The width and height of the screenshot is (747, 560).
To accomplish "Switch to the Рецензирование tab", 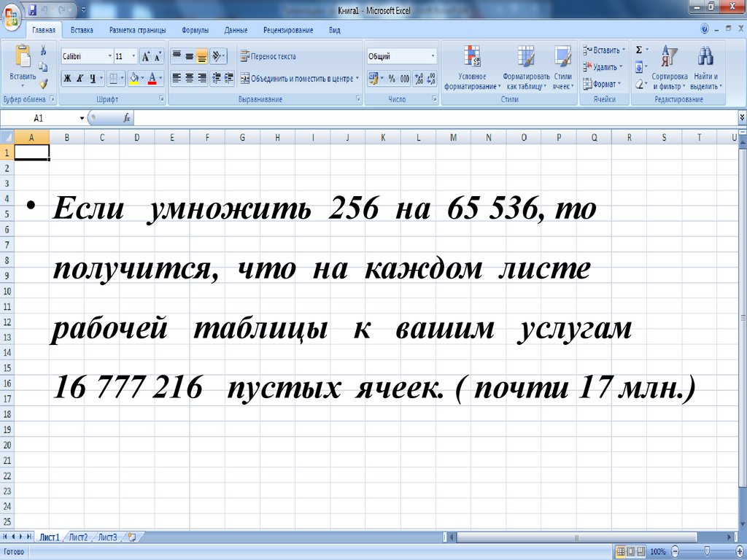I will [288, 30].
